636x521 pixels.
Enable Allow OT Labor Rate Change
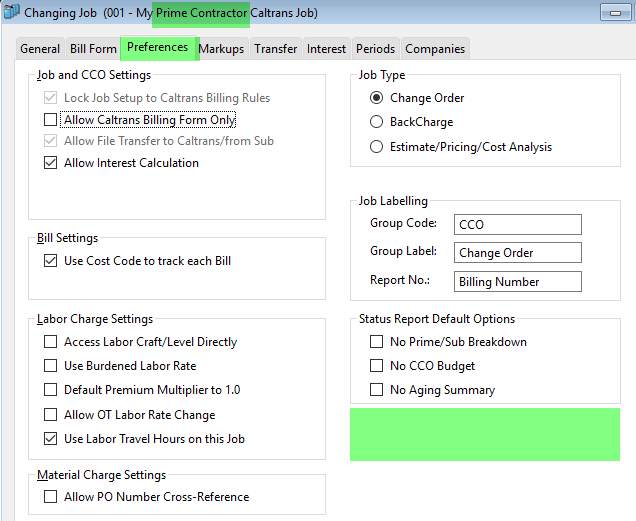click(x=51, y=415)
